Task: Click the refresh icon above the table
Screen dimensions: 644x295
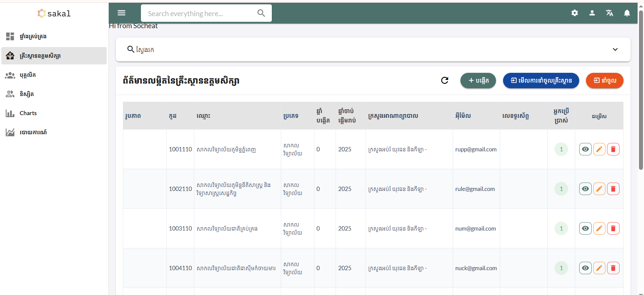Action: click(x=445, y=81)
